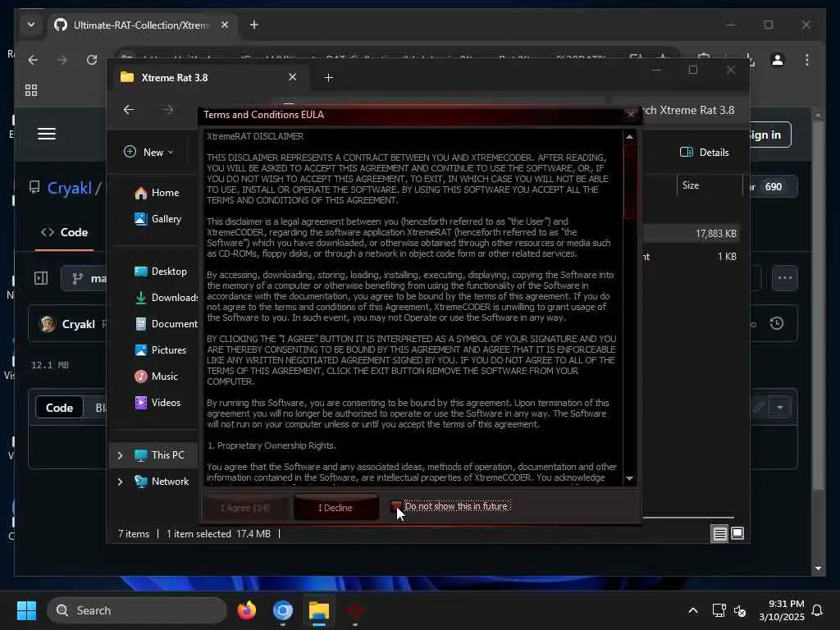Open the browser three-dot menu
This screenshot has width=840, height=630.
(x=807, y=60)
